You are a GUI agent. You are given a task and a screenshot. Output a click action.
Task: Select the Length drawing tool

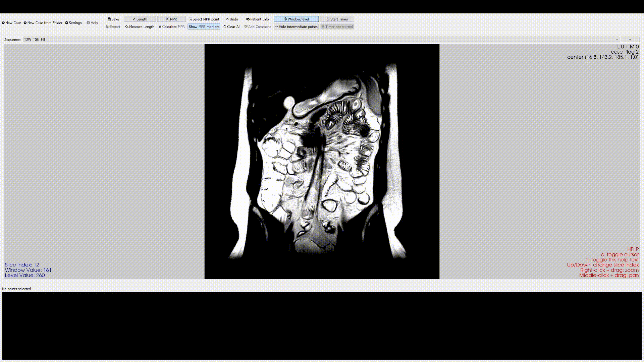[x=140, y=19]
